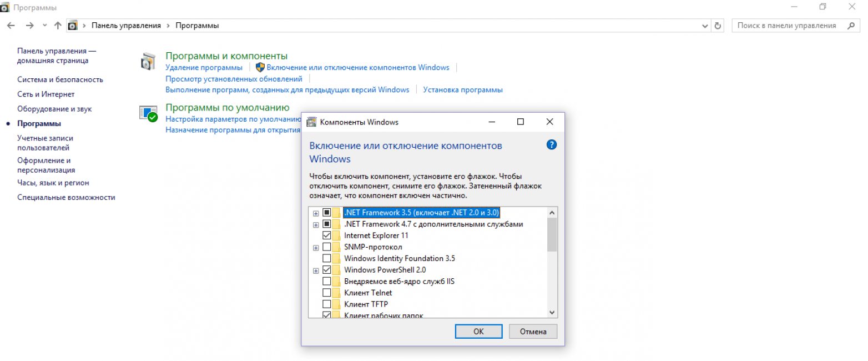
Task: Click the components list scrollbar thumb
Action: 552,234
